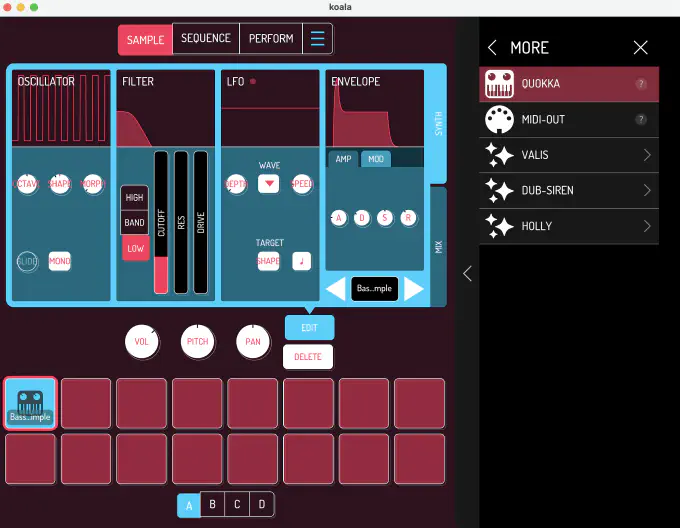680x528 pixels.
Task: Select pad bank B
Action: pyautogui.click(x=212, y=504)
